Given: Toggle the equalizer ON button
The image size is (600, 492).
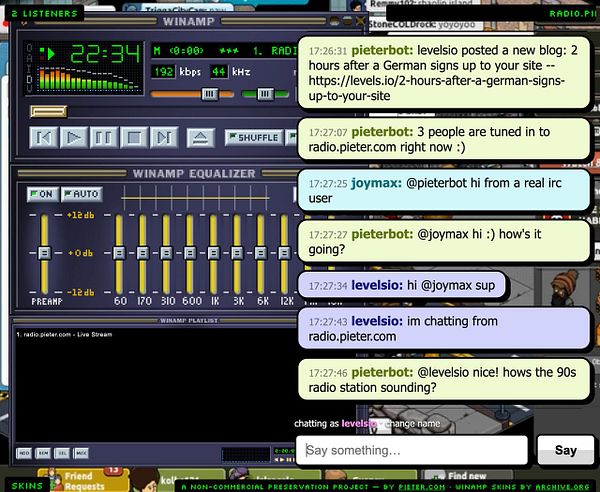Looking at the screenshot, I should [42, 194].
